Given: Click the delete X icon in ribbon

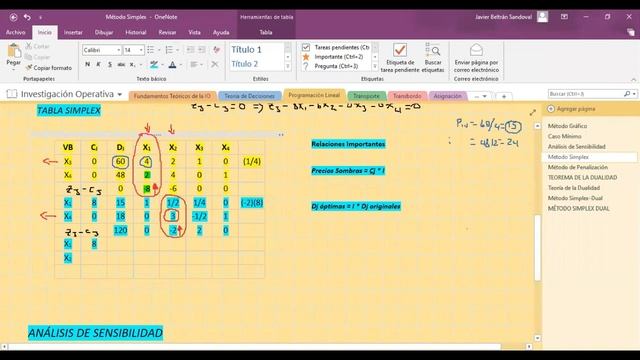Looking at the screenshot, I should (215, 64).
